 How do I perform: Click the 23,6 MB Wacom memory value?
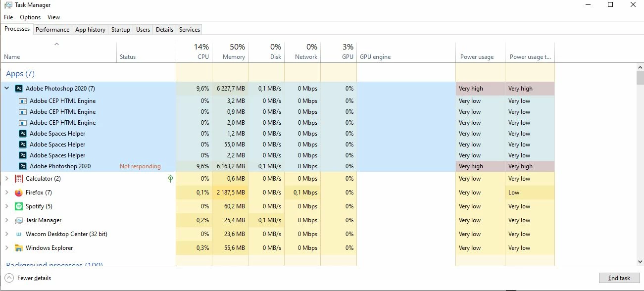[x=235, y=234]
